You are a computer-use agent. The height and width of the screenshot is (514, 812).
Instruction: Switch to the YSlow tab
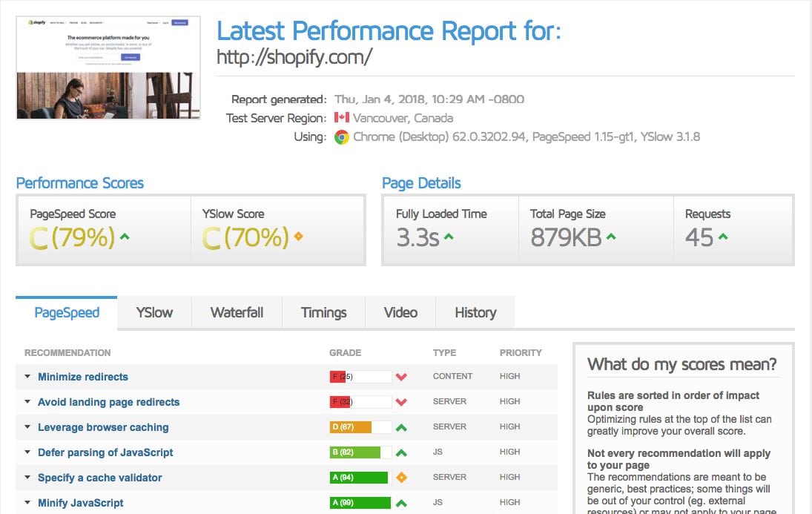point(154,313)
